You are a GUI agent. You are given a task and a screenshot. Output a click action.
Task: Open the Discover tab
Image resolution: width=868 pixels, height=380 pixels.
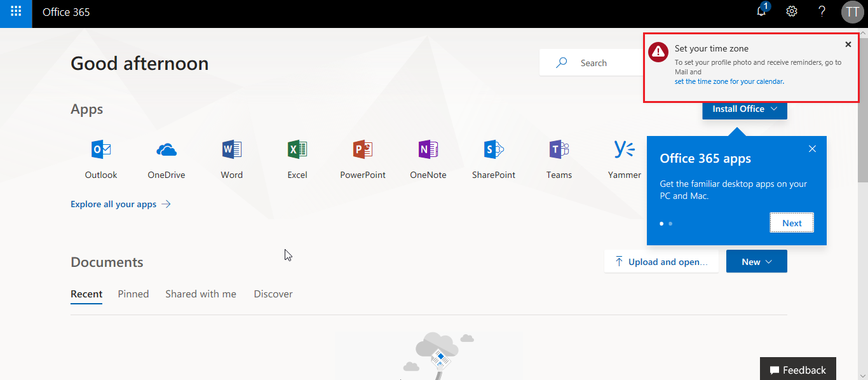pos(273,294)
